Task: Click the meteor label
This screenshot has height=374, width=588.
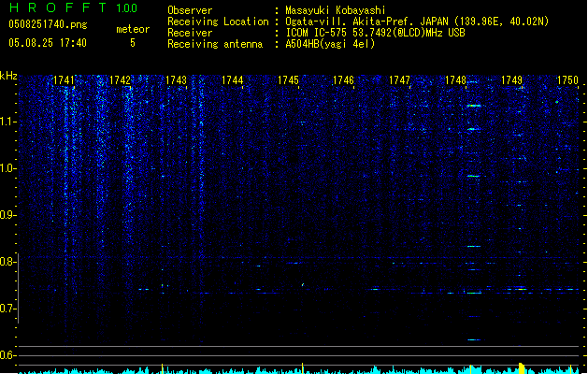Action: 133,29
